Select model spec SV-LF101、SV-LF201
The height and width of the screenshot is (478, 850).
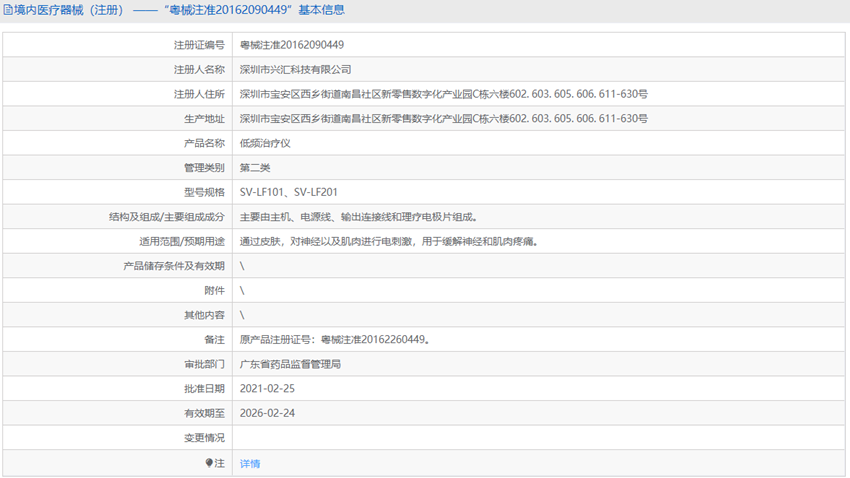point(288,192)
